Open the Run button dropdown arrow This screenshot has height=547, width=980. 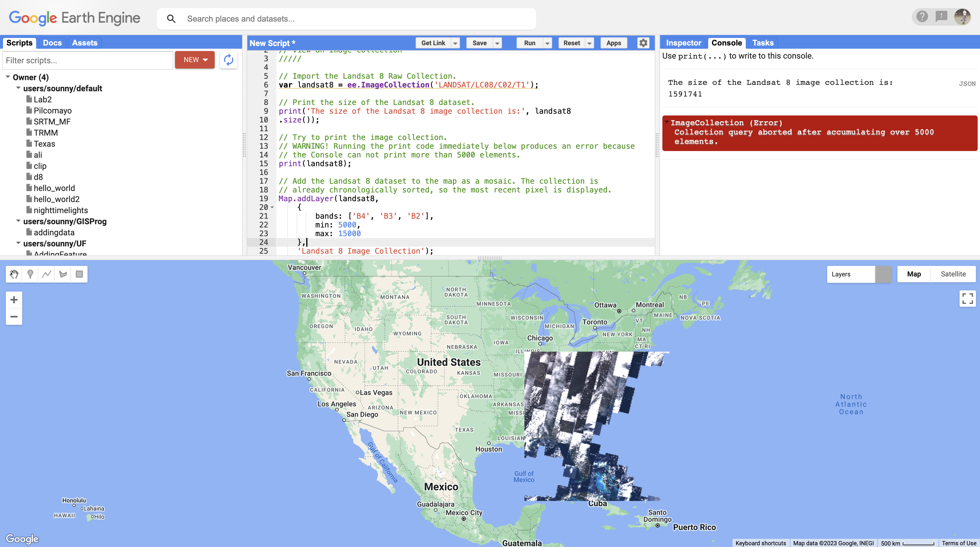click(x=547, y=43)
